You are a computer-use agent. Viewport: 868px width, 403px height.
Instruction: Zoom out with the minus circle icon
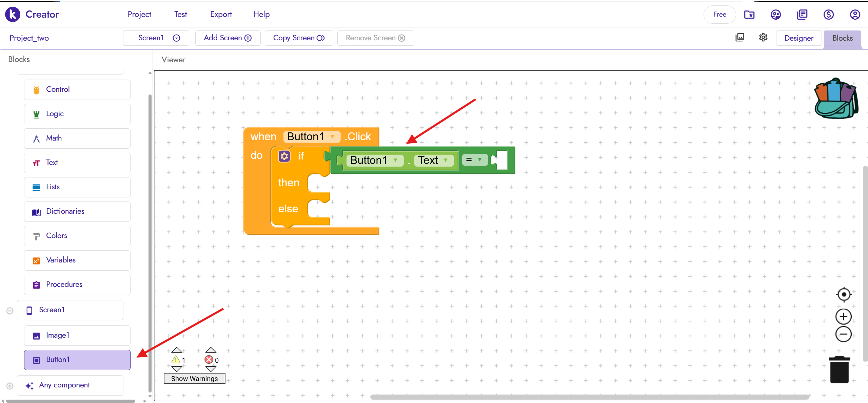844,334
